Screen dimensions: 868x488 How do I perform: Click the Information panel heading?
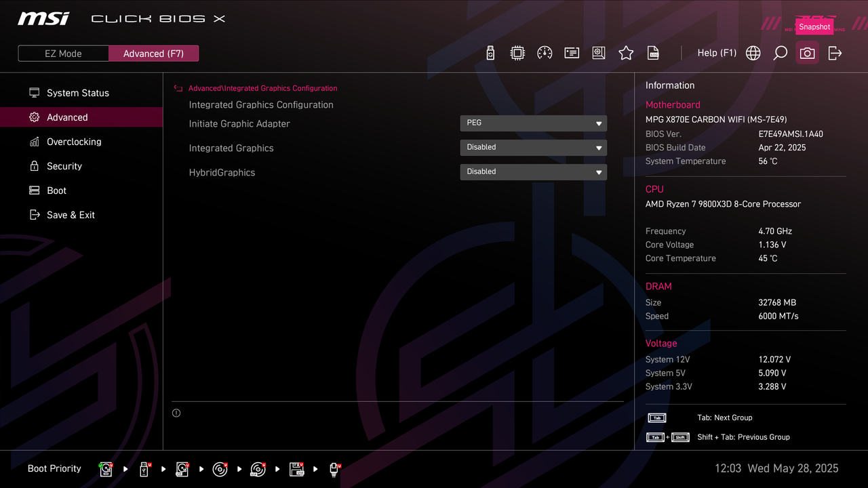[670, 85]
